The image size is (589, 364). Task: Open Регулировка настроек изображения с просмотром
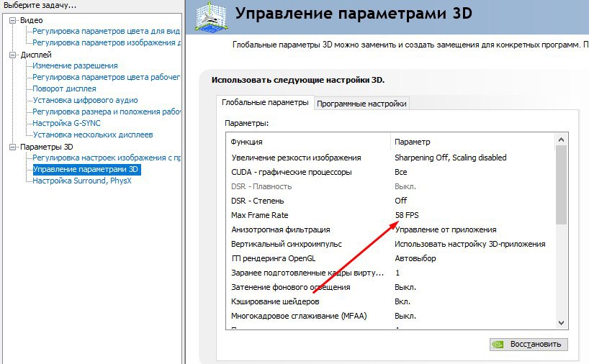tap(107, 158)
